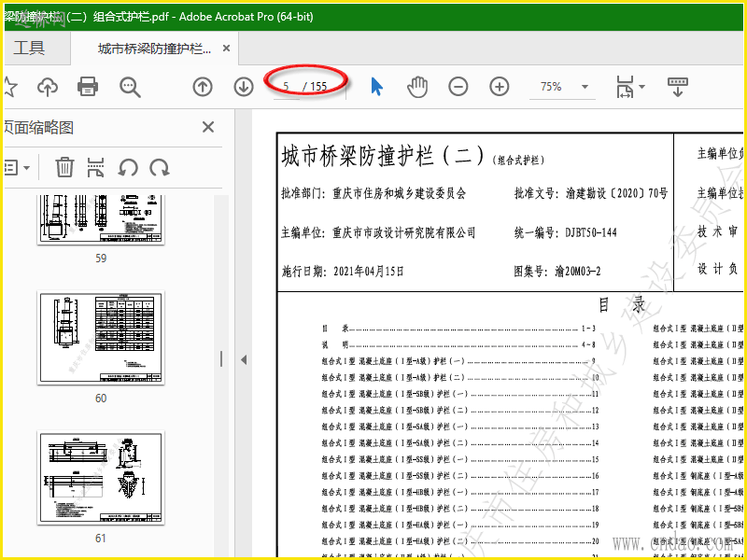Click the bookmark star icon
The width and height of the screenshot is (747, 560).
[9, 87]
